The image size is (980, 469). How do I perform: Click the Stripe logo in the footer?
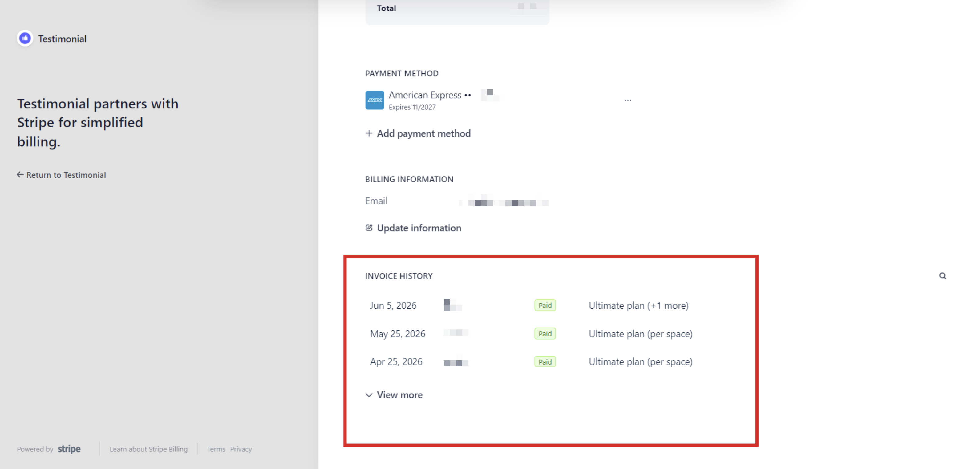[69, 449]
